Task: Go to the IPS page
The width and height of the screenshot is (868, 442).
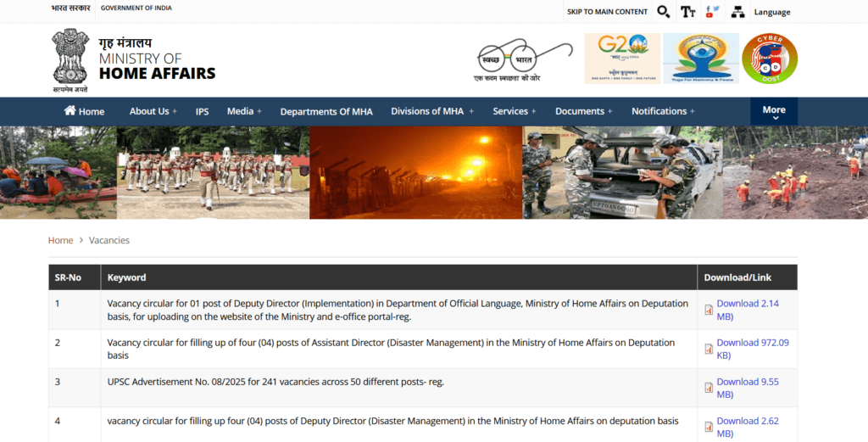Action: click(x=202, y=111)
